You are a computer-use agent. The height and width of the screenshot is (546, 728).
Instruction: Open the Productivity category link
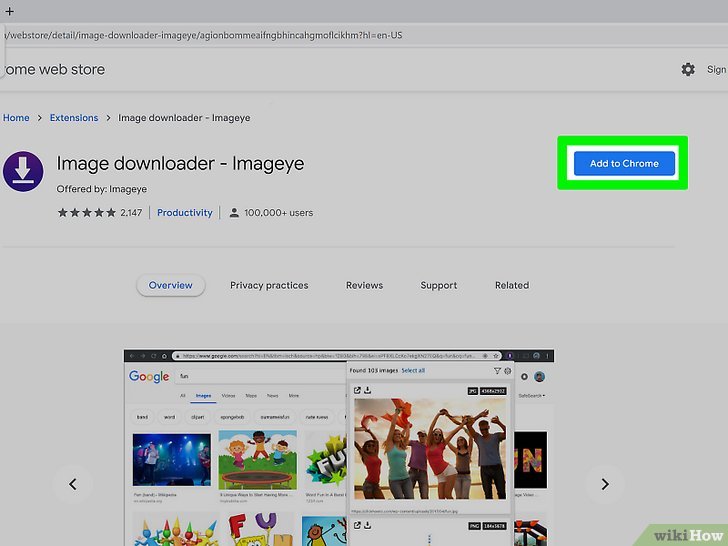(184, 213)
